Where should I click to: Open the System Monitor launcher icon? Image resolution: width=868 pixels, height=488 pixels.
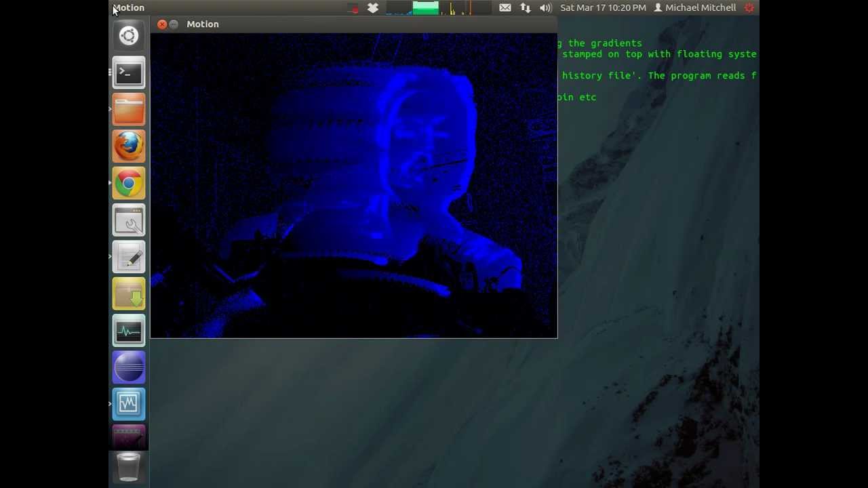129,331
